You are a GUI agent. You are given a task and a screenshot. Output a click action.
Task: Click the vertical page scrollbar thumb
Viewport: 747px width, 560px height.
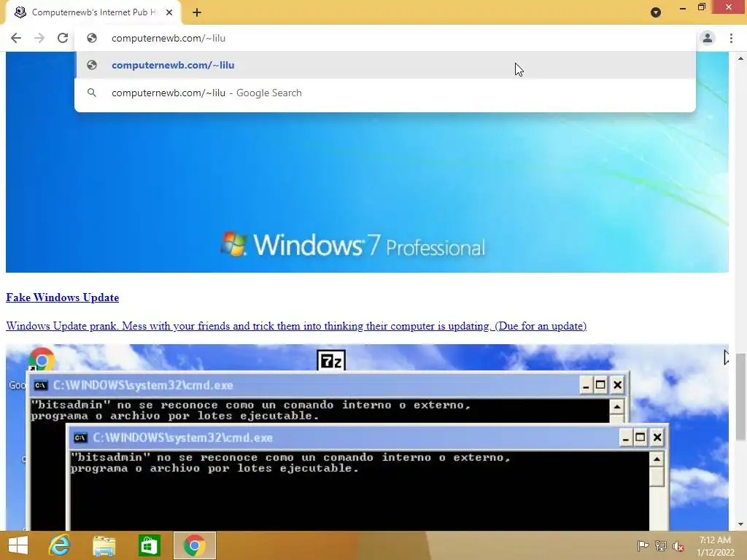click(740, 397)
